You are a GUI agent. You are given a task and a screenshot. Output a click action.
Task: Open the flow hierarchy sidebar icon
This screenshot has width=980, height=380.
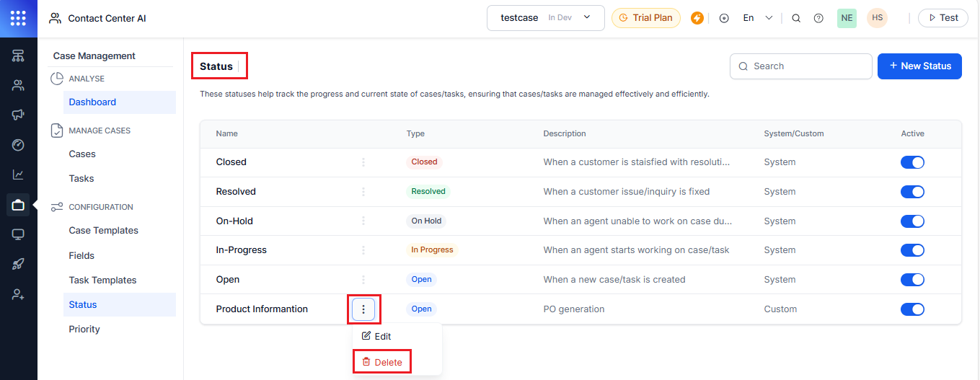click(x=18, y=56)
